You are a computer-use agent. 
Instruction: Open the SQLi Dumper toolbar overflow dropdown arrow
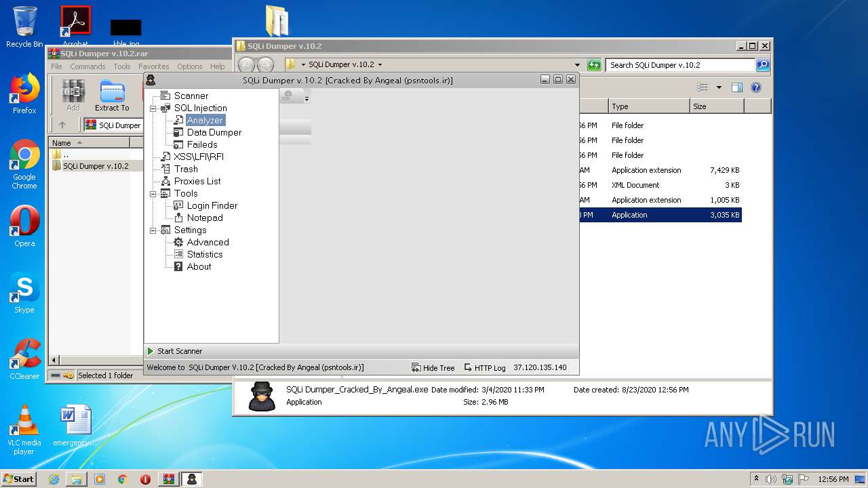click(307, 98)
